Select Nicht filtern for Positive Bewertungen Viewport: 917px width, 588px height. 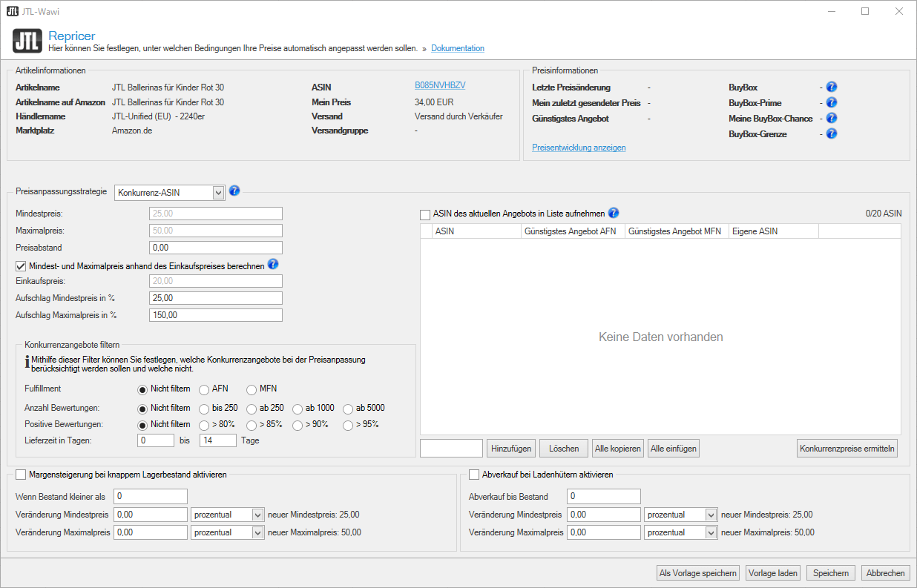point(142,425)
